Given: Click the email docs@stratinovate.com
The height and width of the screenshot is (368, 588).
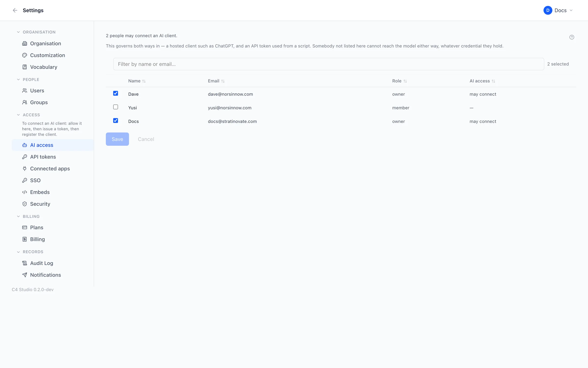Looking at the screenshot, I should coord(232,121).
